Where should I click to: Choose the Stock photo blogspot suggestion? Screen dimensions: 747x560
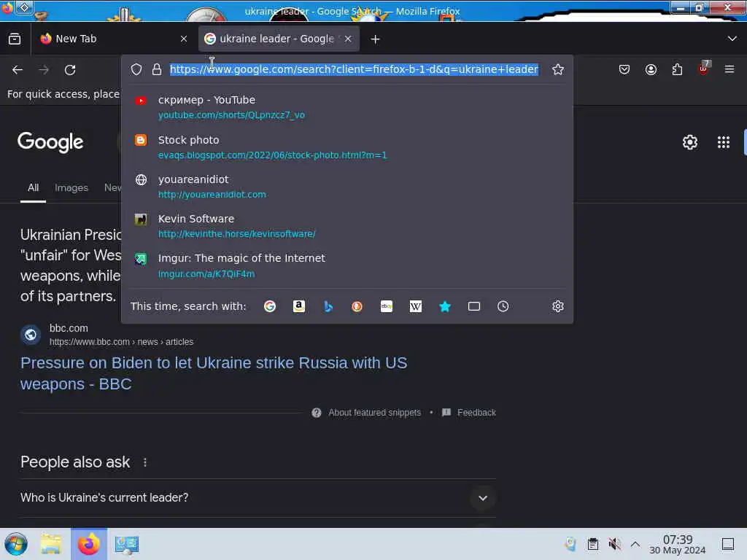coord(347,147)
